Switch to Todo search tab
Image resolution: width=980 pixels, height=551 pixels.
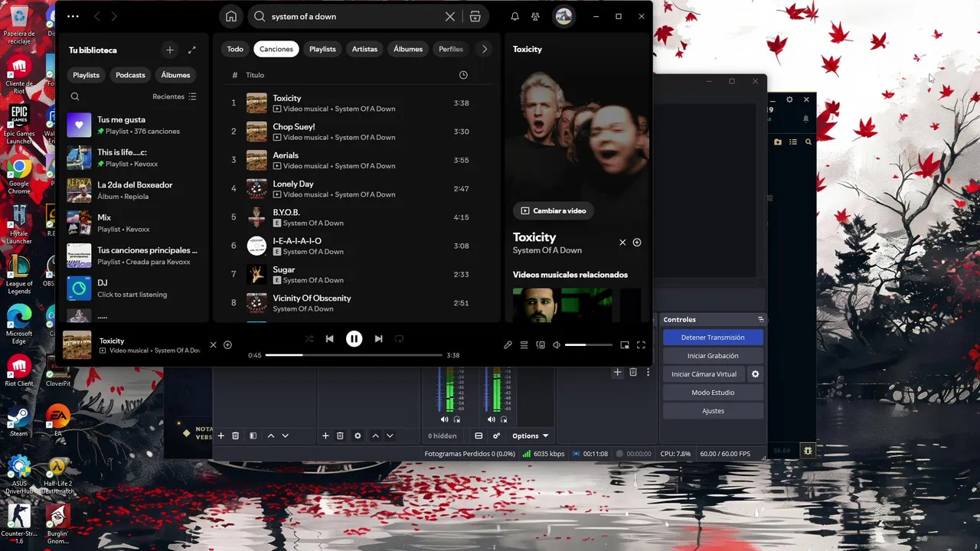[235, 49]
